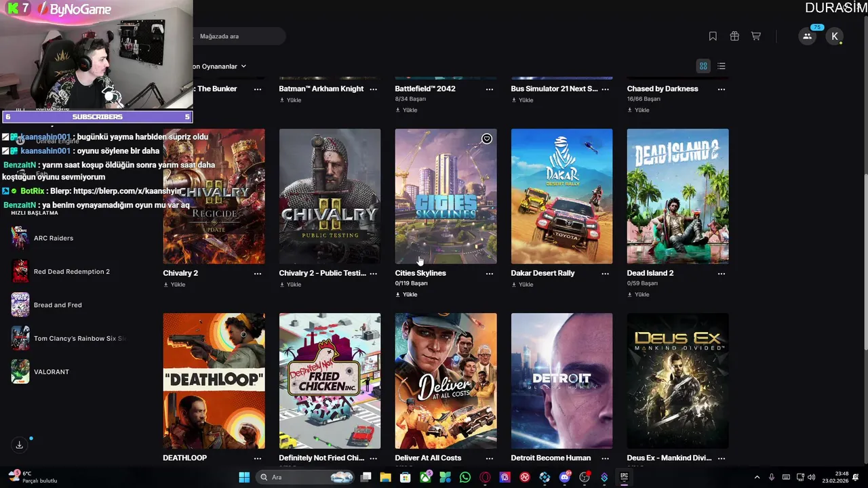Open options menu for Chivalry 2
Image resolution: width=868 pixels, height=488 pixels.
point(258,273)
